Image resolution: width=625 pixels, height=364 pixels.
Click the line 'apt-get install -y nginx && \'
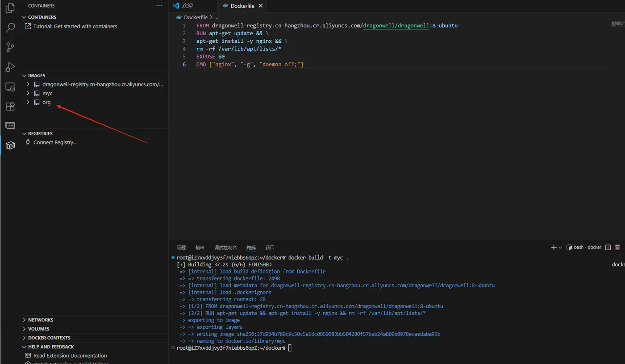pos(242,41)
